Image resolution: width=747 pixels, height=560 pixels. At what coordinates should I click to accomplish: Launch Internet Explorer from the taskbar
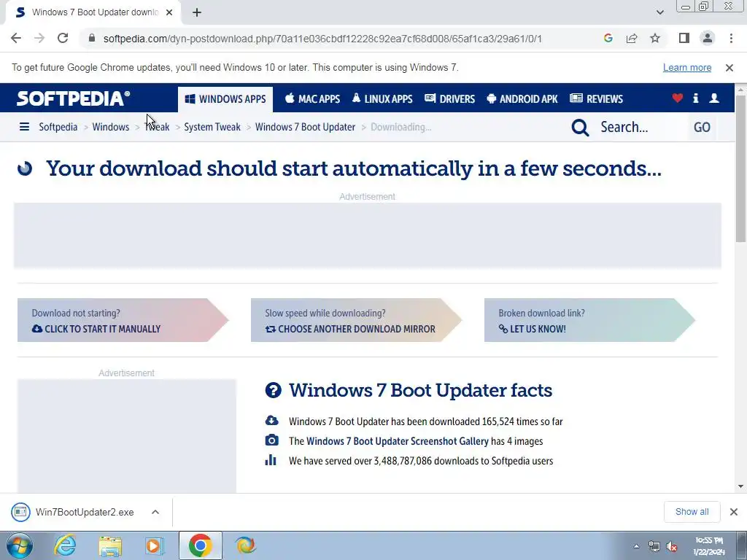point(65,545)
